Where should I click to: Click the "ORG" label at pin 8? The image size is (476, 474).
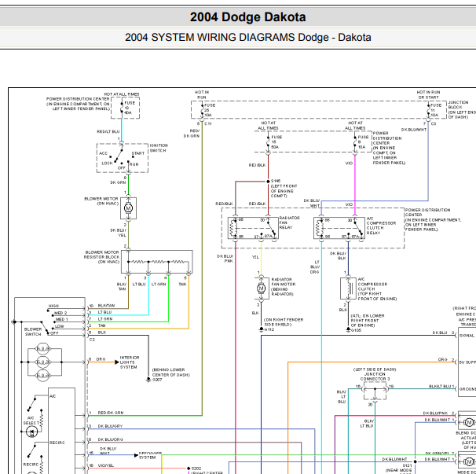[101, 359]
